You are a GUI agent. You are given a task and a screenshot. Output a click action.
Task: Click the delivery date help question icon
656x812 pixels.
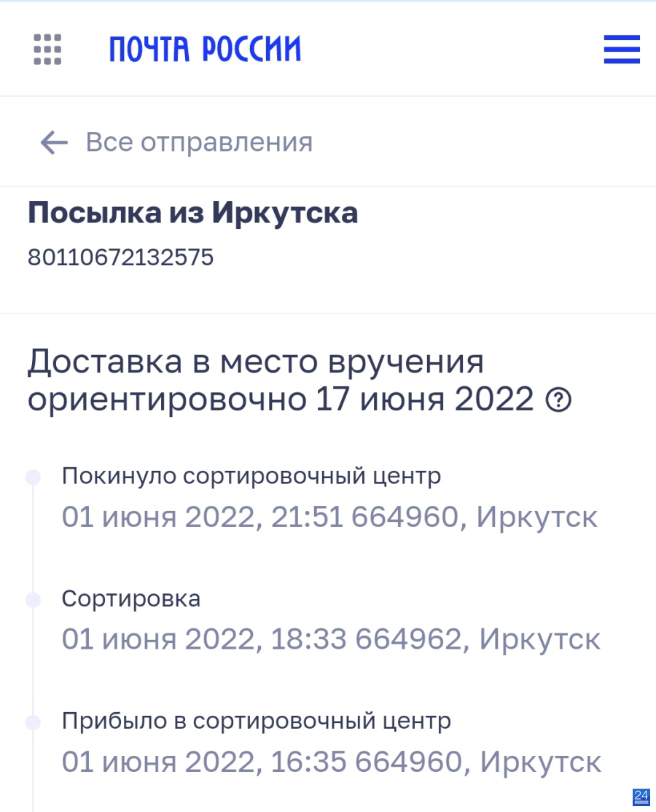(558, 400)
